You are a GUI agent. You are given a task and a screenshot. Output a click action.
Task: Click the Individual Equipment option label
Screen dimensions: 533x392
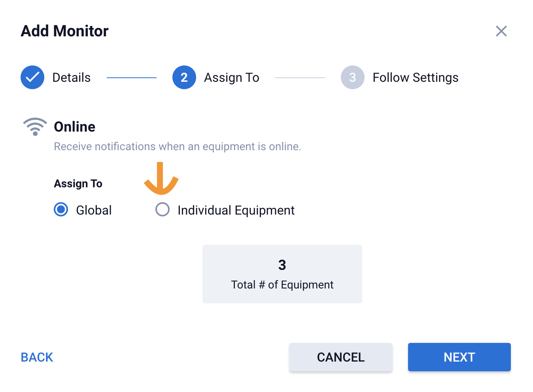(236, 210)
